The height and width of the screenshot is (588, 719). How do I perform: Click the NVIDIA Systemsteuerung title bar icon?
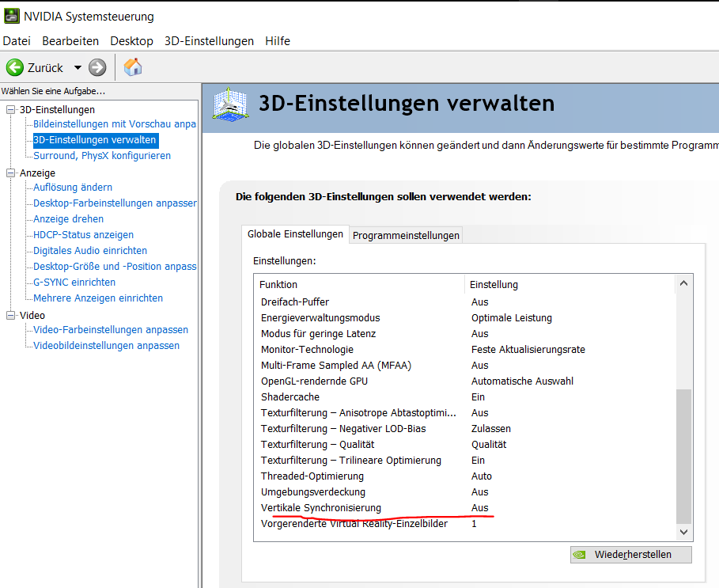point(11,16)
